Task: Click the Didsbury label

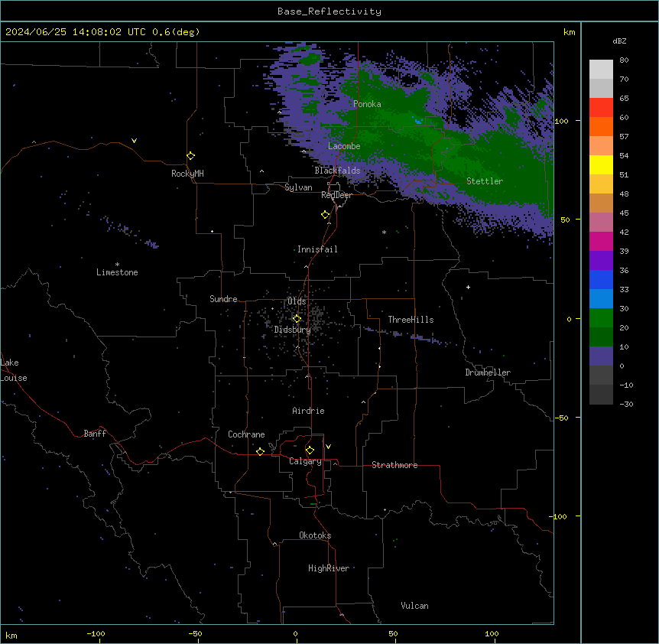Action: [x=293, y=330]
